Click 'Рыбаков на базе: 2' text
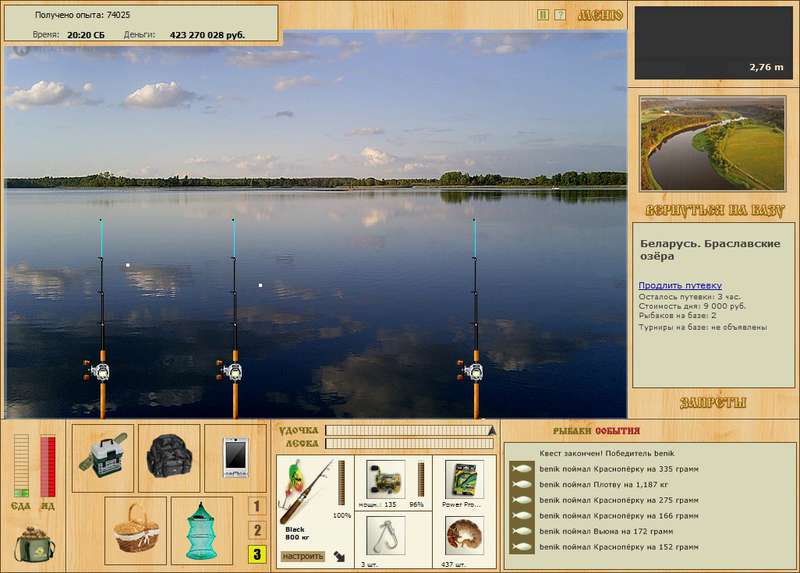 click(678, 316)
